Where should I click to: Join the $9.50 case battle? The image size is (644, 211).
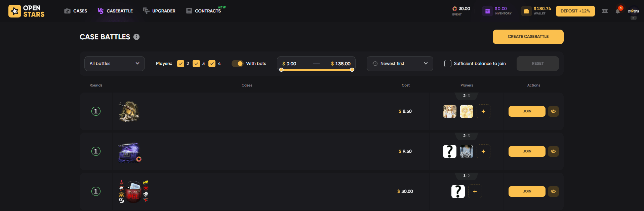tap(527, 151)
